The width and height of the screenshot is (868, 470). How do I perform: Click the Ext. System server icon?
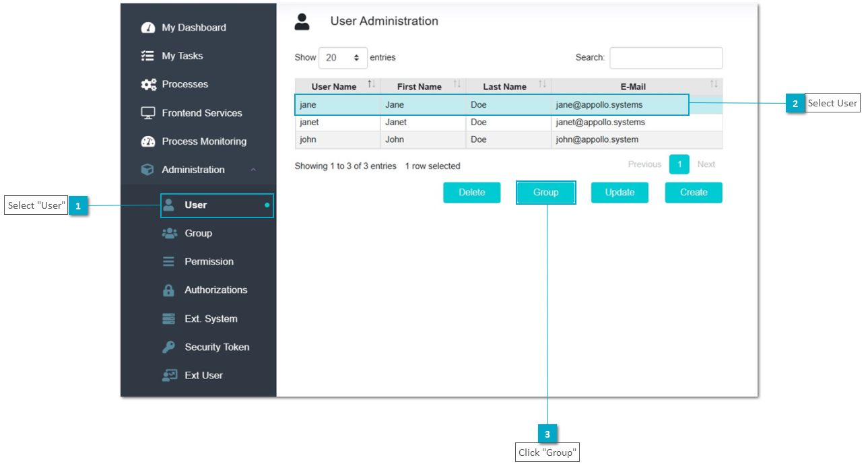point(169,318)
